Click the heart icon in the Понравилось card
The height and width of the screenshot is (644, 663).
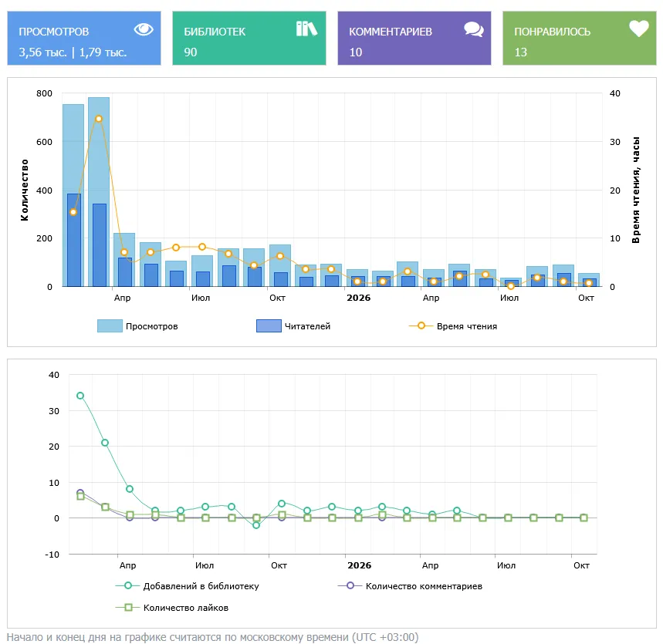638,29
